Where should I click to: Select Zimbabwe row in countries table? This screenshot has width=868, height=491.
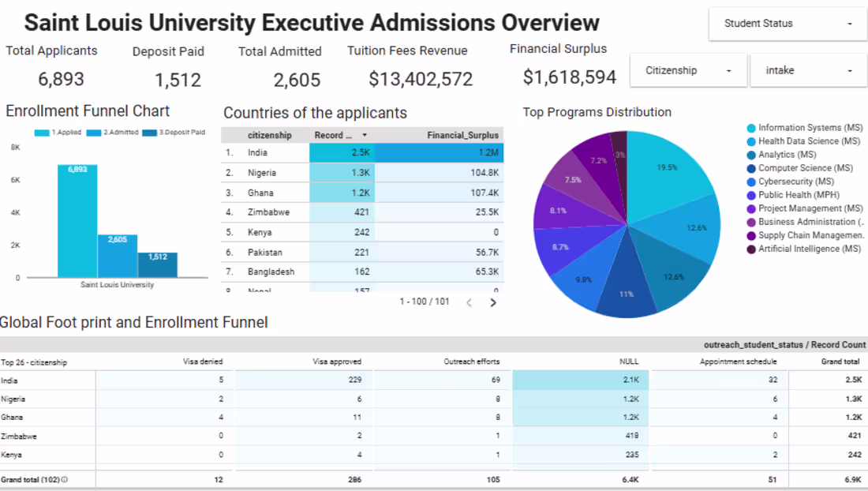pos(362,212)
